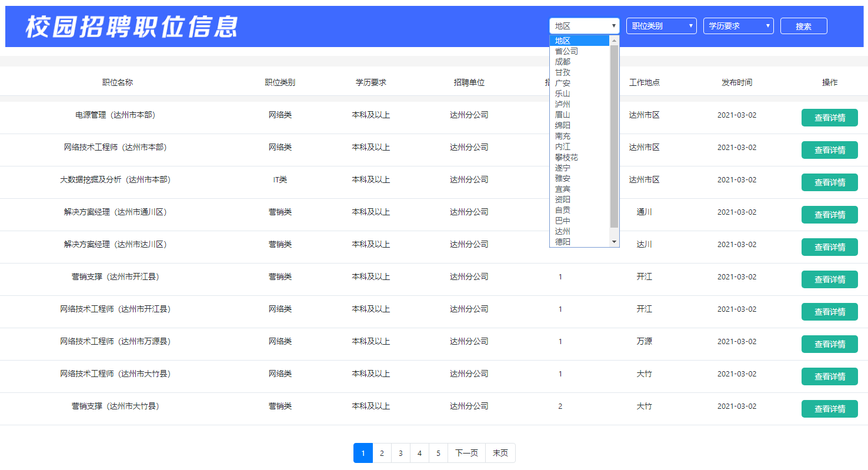Viewport: 868px width, 470px height.
Task: View details for 网络技术工程师（达州市开江县）
Action: pos(830,312)
